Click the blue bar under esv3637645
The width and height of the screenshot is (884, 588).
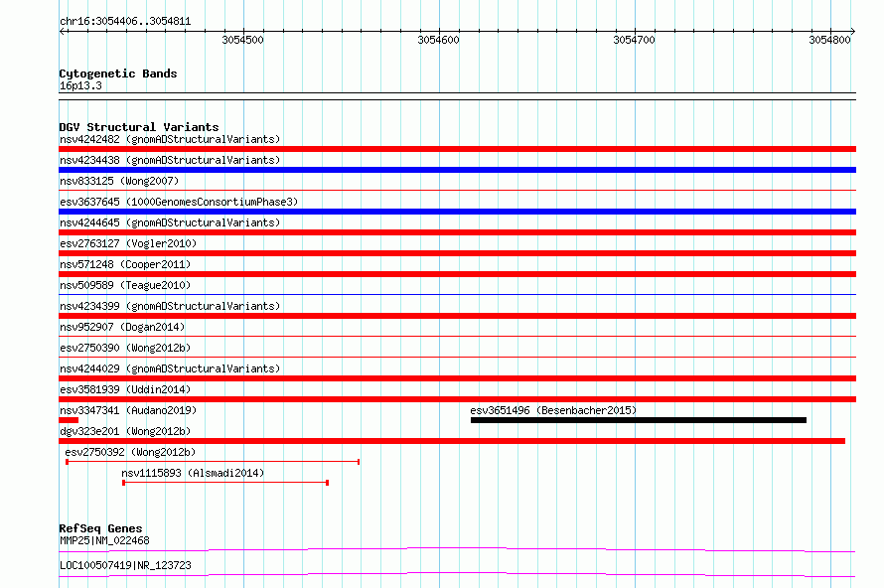click(x=457, y=212)
